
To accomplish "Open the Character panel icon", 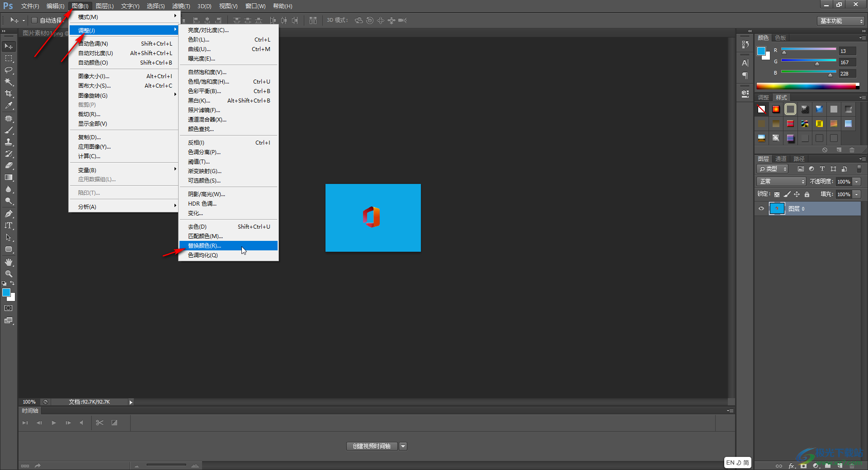I will (x=745, y=63).
